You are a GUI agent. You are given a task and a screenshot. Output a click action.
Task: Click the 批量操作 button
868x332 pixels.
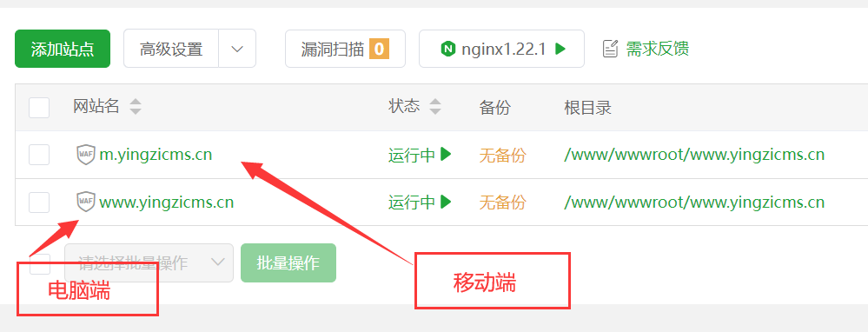click(288, 262)
